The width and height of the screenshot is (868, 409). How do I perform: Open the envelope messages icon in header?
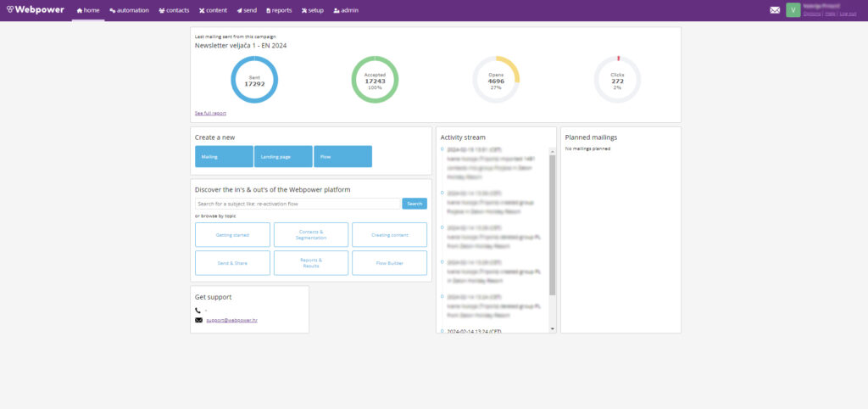click(775, 10)
